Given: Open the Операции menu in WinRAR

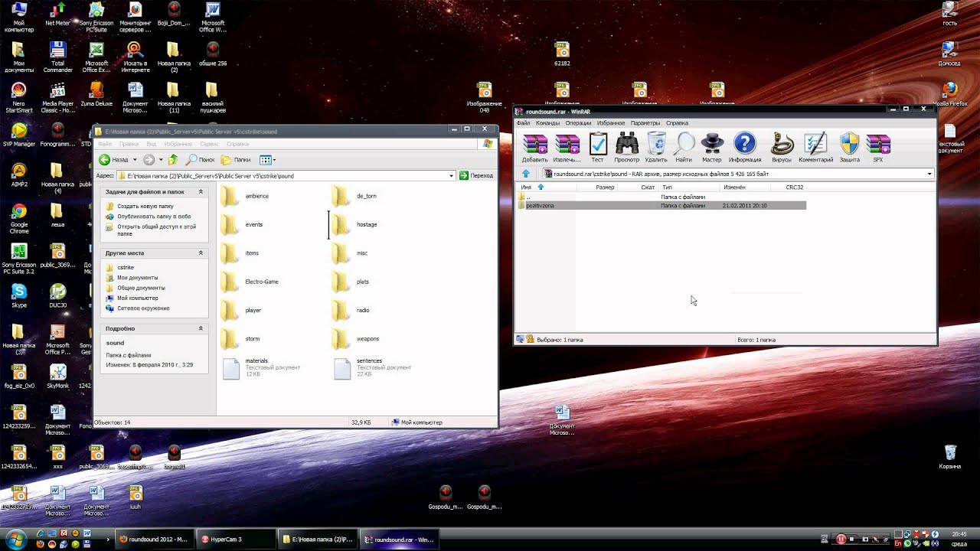Looking at the screenshot, I should coord(578,122).
